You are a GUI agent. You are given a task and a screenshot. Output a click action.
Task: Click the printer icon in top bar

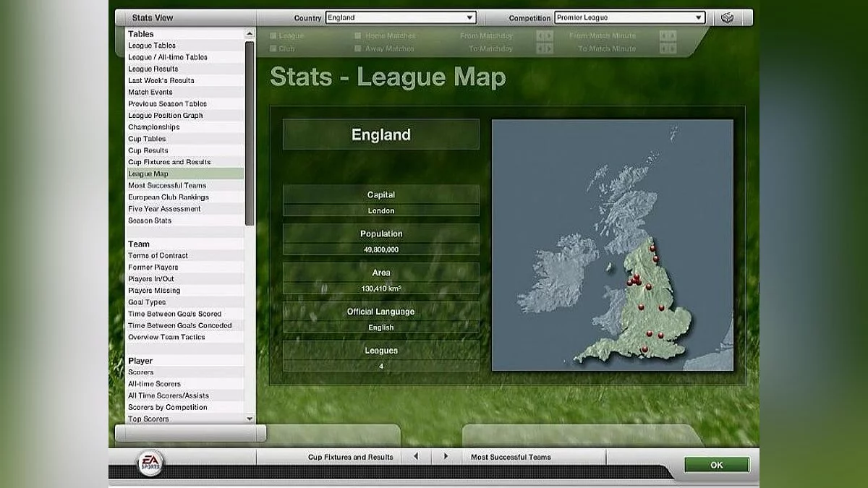point(727,17)
